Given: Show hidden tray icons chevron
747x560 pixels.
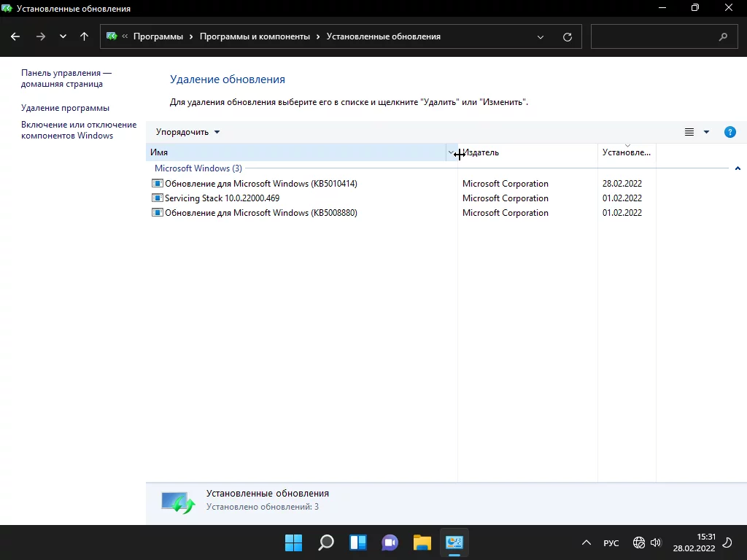Looking at the screenshot, I should tap(587, 542).
